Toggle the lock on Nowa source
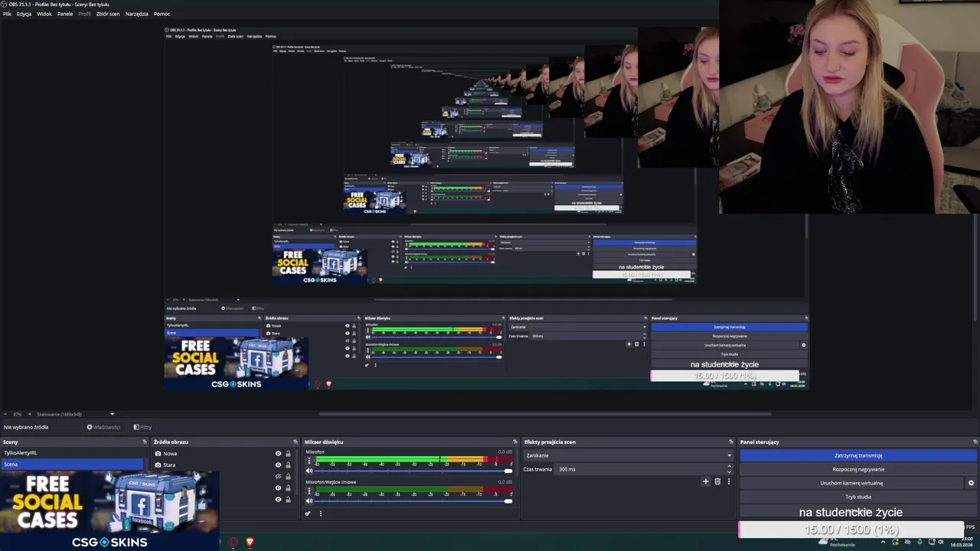This screenshot has height=551, width=980. coord(288,453)
